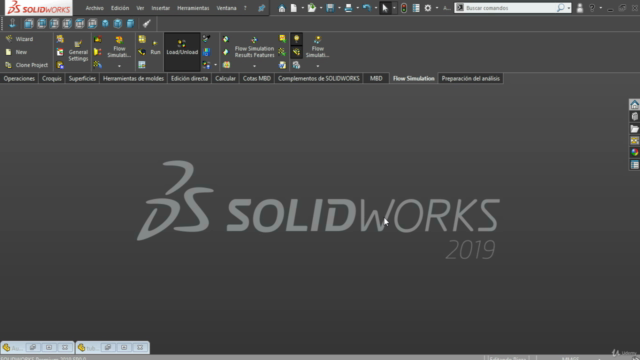The width and height of the screenshot is (640, 360).
Task: Click the Home welcome icon
Action: (x=282, y=8)
